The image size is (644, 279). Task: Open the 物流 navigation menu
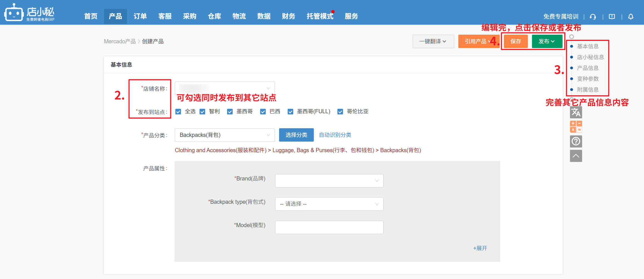[239, 16]
